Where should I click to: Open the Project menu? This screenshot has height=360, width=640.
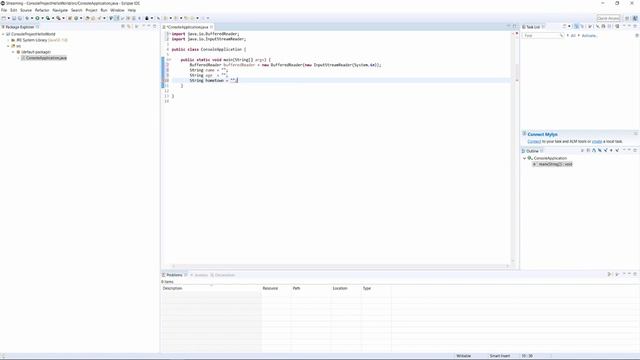[91, 10]
